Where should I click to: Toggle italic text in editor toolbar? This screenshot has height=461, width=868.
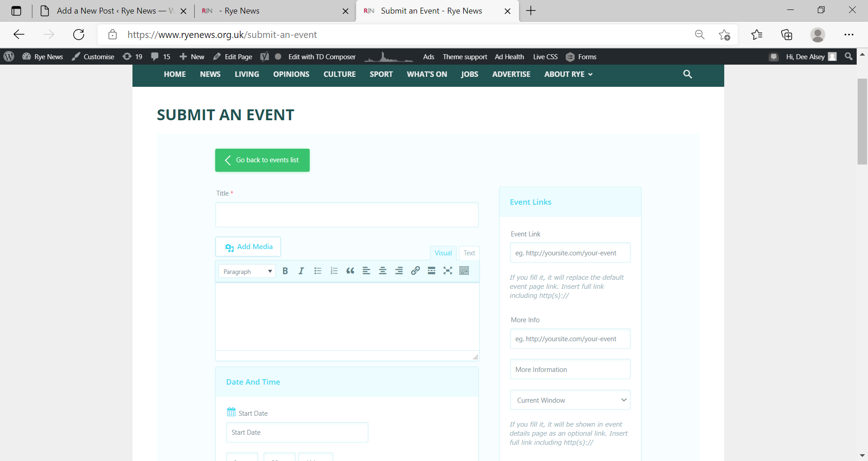click(301, 271)
